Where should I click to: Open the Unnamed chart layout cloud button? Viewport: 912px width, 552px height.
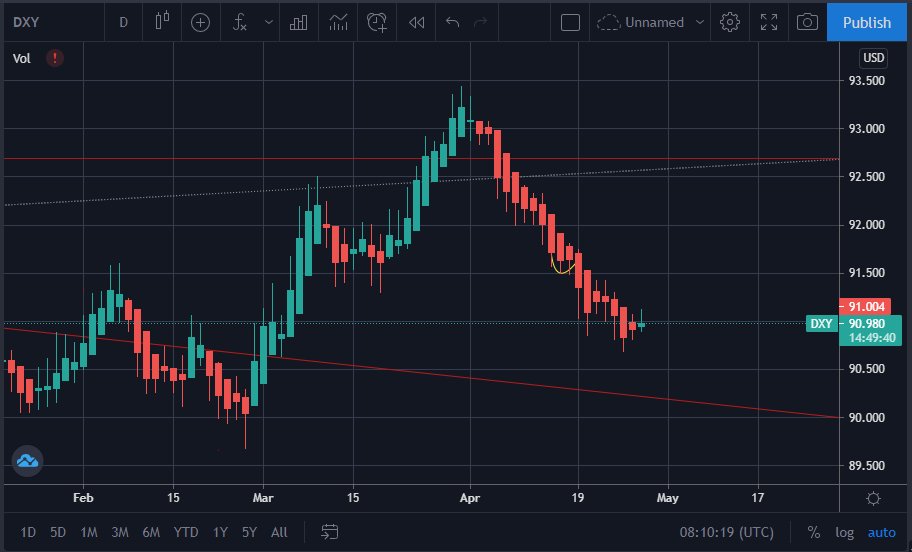click(640, 22)
